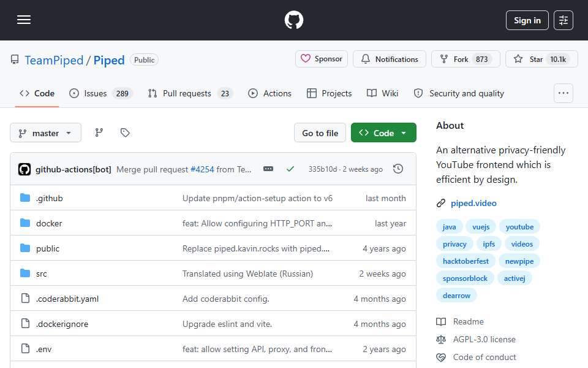Open commit about configuring HTTP_PORT

click(257, 223)
